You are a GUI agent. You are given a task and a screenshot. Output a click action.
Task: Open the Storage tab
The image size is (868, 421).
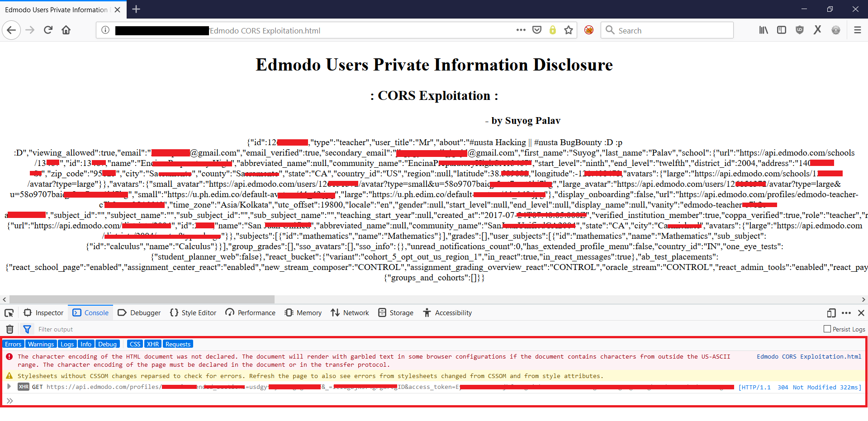(x=396, y=313)
